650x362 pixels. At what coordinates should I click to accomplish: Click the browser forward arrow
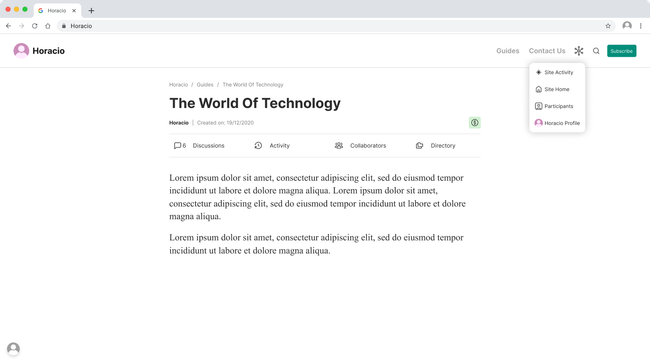tap(22, 26)
